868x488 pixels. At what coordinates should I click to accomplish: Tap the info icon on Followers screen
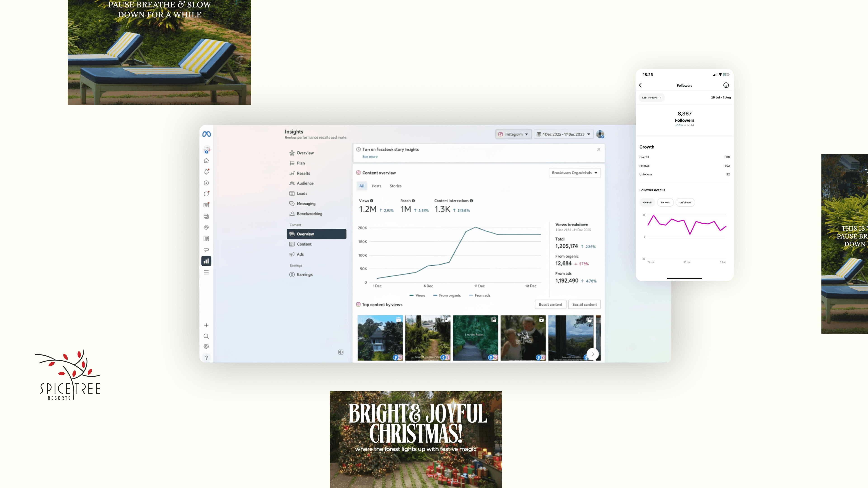click(x=726, y=85)
